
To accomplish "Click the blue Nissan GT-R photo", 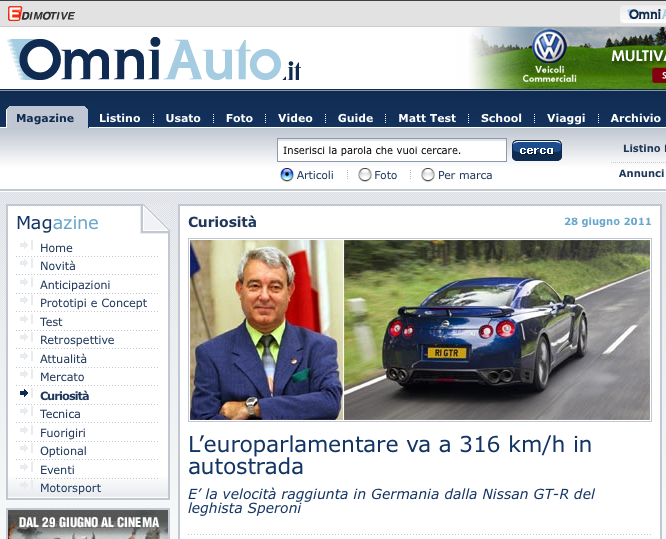I will 497,330.
